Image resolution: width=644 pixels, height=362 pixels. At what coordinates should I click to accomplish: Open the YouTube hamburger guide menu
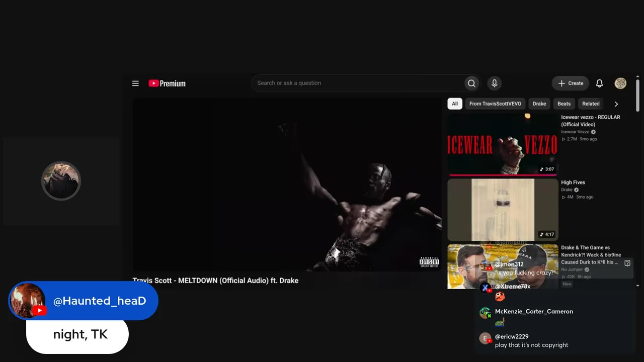pos(135,83)
